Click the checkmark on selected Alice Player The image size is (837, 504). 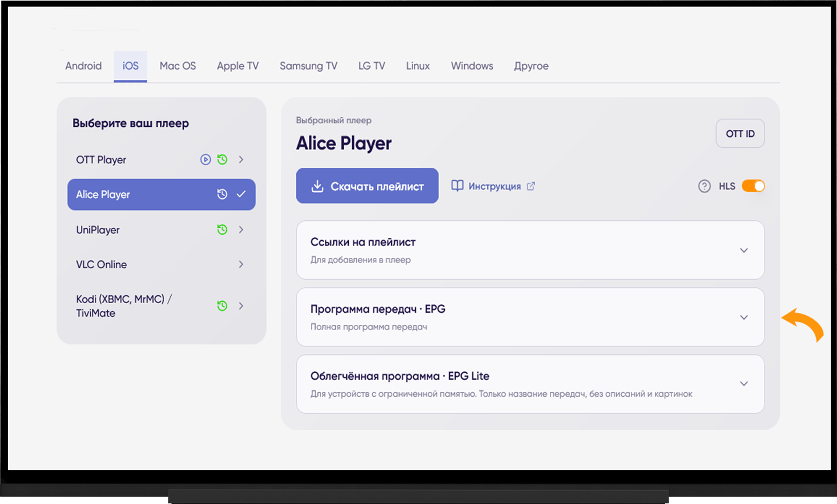(241, 195)
